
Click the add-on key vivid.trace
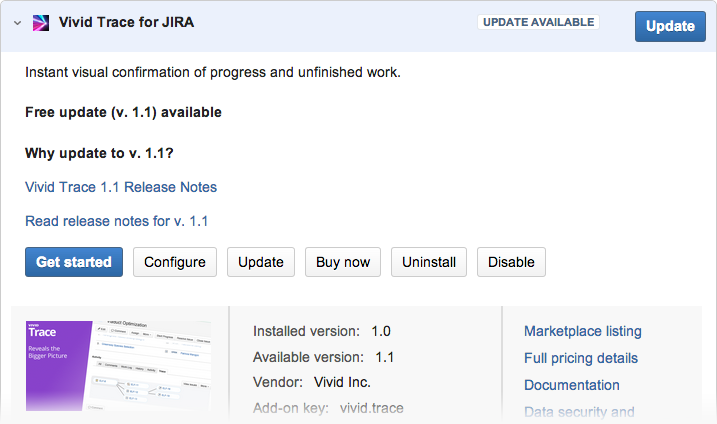pyautogui.click(x=372, y=408)
